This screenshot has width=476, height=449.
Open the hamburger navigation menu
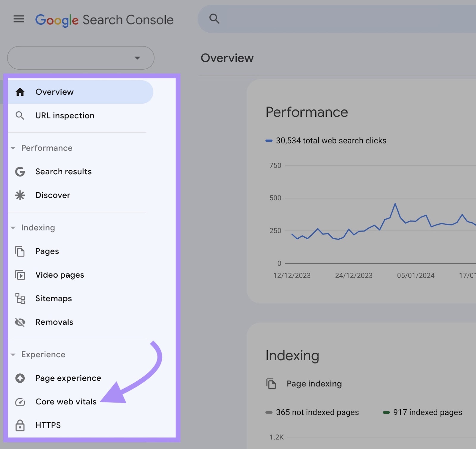click(19, 19)
